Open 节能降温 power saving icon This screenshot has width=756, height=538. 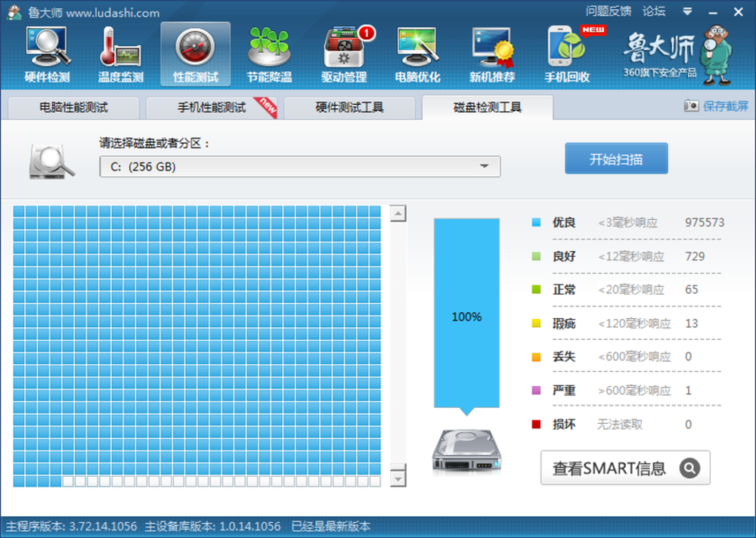[269, 54]
